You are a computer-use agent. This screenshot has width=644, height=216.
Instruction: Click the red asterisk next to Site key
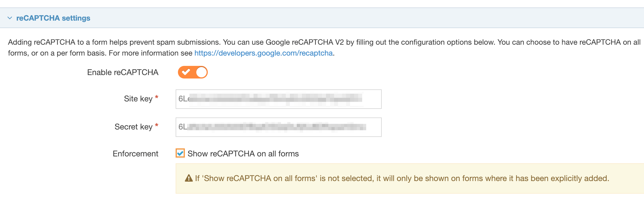click(x=157, y=97)
